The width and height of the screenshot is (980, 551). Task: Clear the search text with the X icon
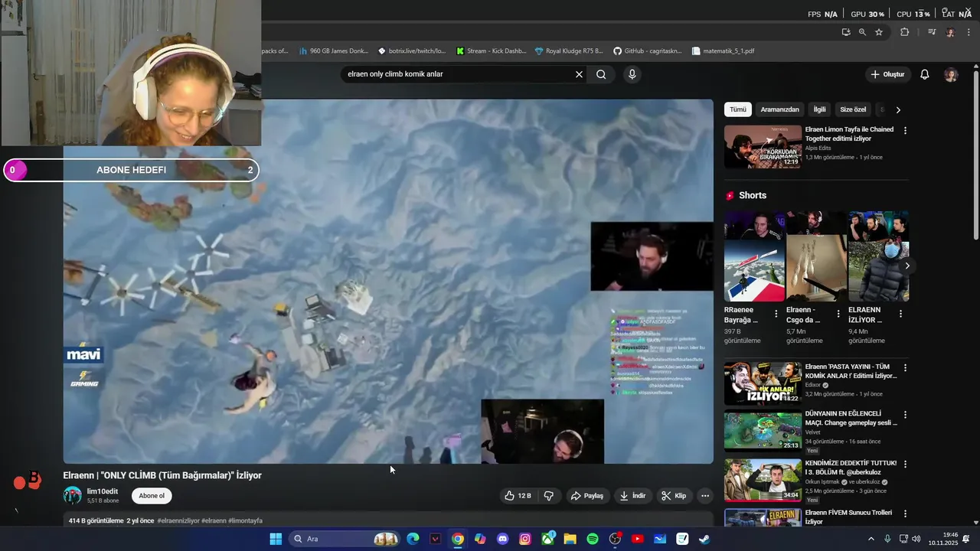(x=579, y=74)
